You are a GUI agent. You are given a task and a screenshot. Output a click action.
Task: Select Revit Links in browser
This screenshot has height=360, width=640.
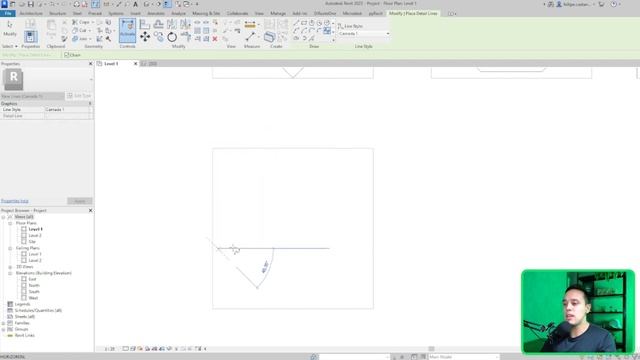(x=24, y=336)
